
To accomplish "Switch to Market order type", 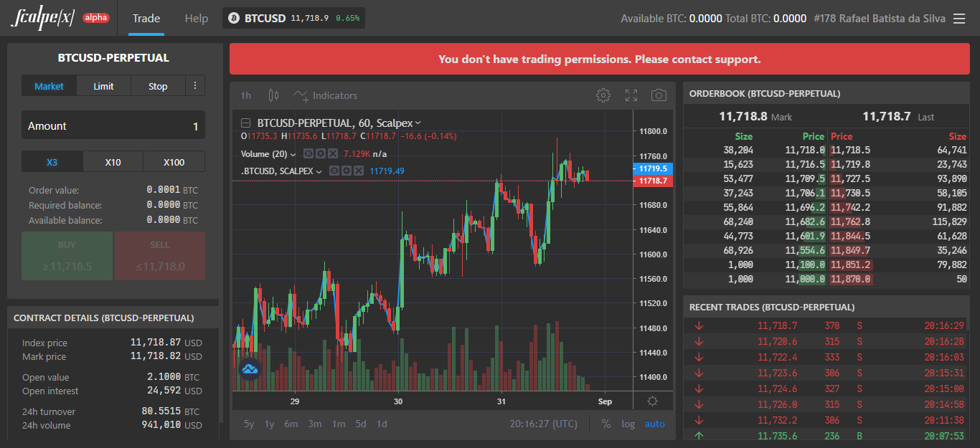I will pyautogui.click(x=49, y=86).
